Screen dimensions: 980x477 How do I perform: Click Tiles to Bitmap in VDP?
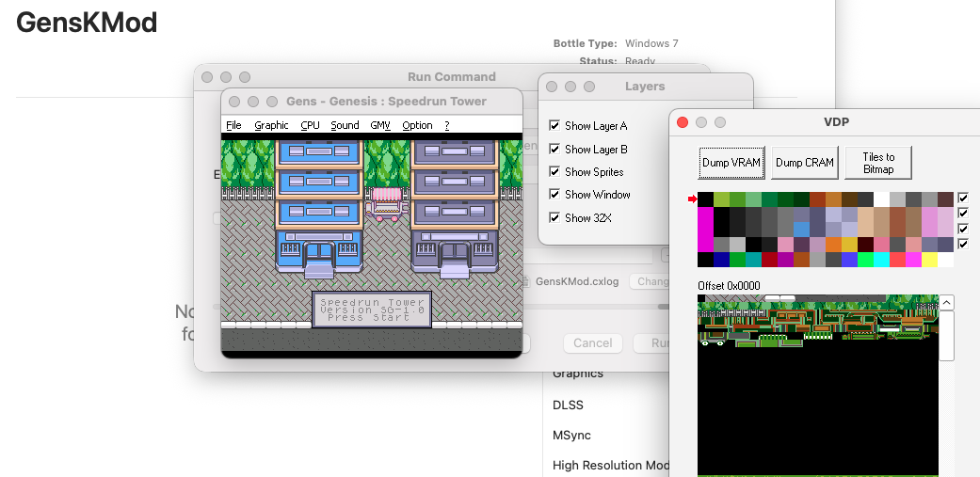click(878, 163)
